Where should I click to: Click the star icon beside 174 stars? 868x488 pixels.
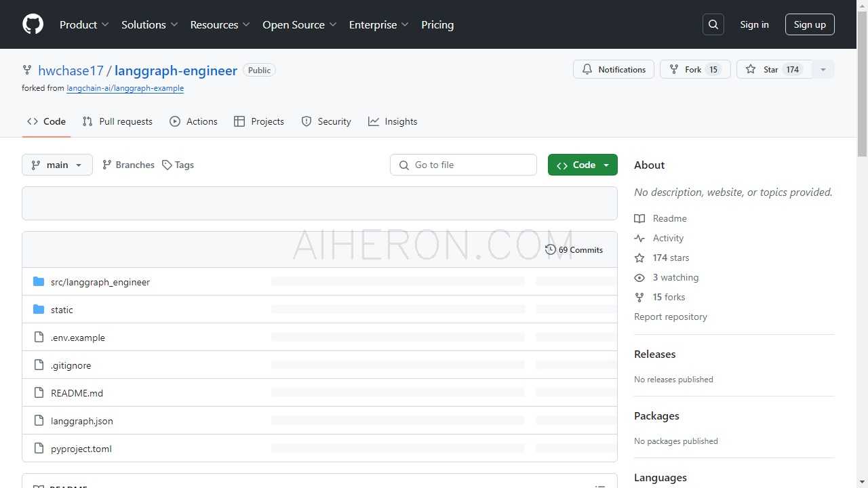point(639,258)
